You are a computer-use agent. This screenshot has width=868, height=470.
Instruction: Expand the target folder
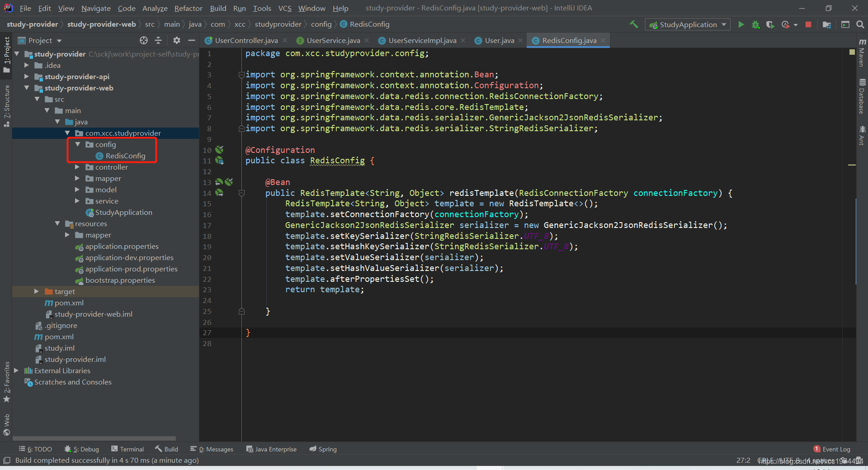37,291
